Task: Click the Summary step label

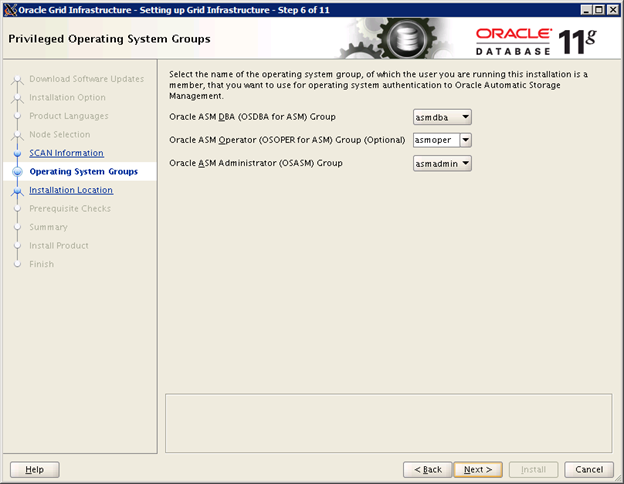Action: pos(48,227)
